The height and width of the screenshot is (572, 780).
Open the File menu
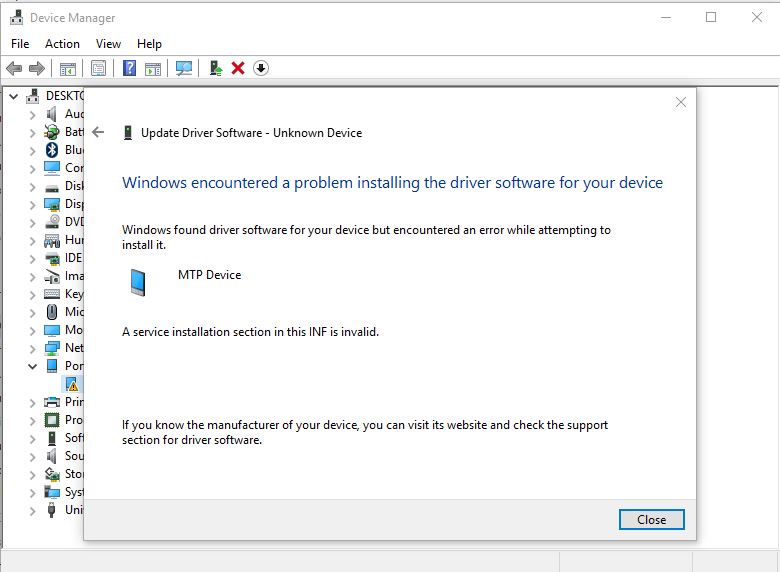[20, 44]
